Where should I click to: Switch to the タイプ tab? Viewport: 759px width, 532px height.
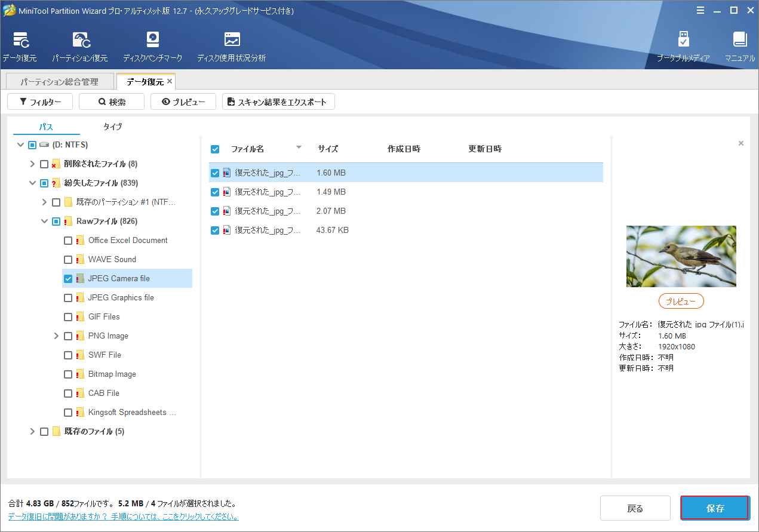click(x=112, y=127)
